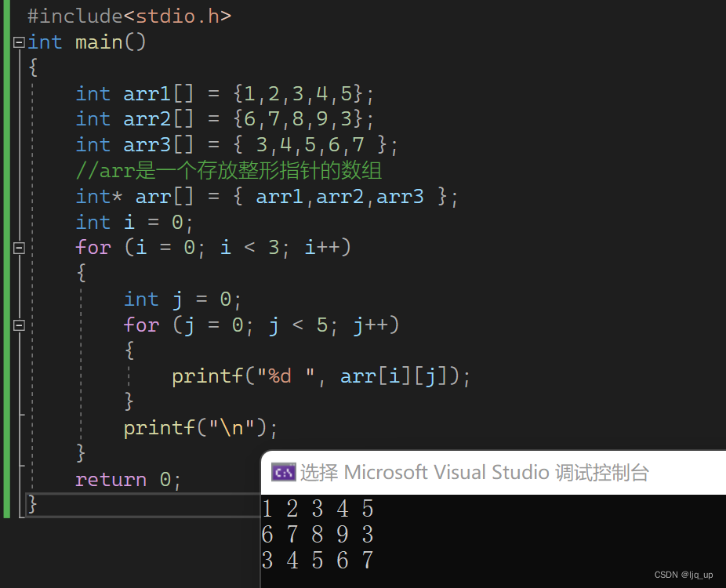Click the console window icon in title bar
This screenshot has width=726, height=588.
pos(283,473)
